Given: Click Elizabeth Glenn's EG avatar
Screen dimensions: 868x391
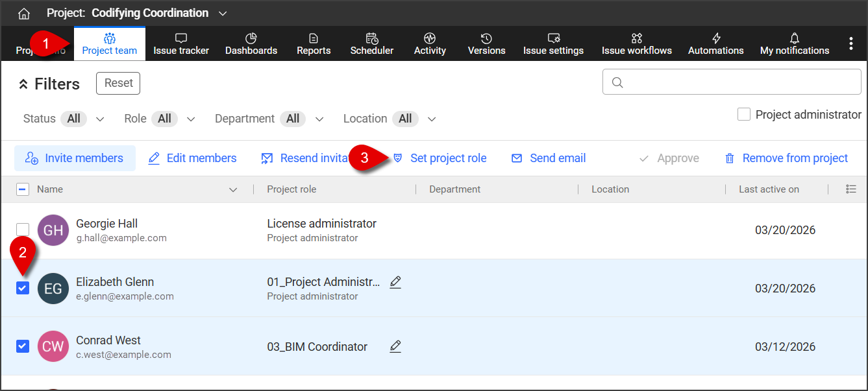Looking at the screenshot, I should [53, 289].
